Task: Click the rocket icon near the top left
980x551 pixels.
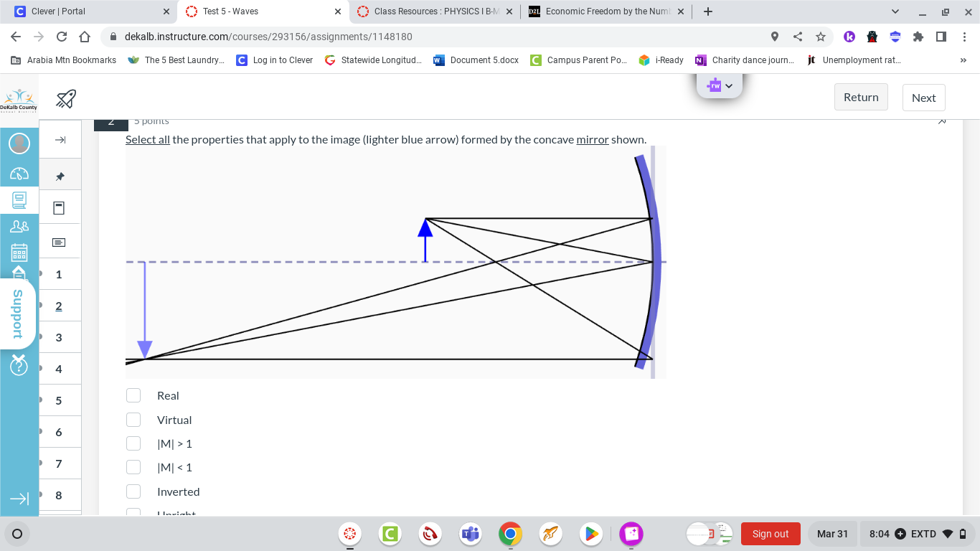Action: coord(65,99)
